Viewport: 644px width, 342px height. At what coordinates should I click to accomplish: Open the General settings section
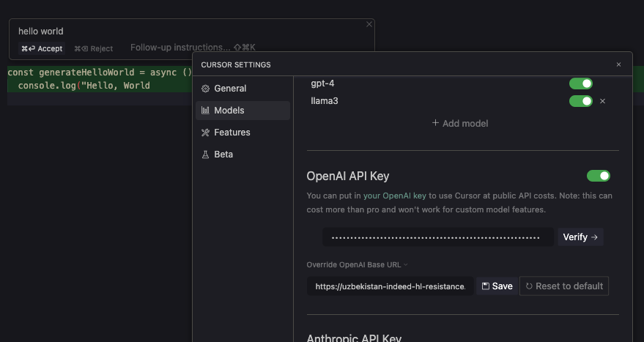pyautogui.click(x=243, y=89)
